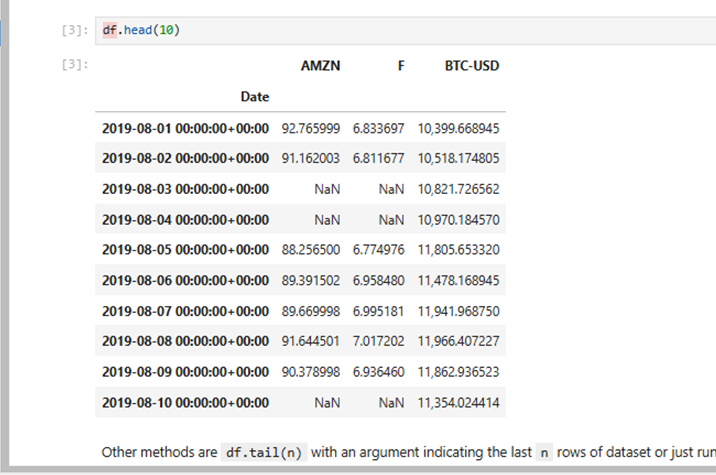
Task: Click BTC-USD value 10,518.174805
Action: pos(458,158)
